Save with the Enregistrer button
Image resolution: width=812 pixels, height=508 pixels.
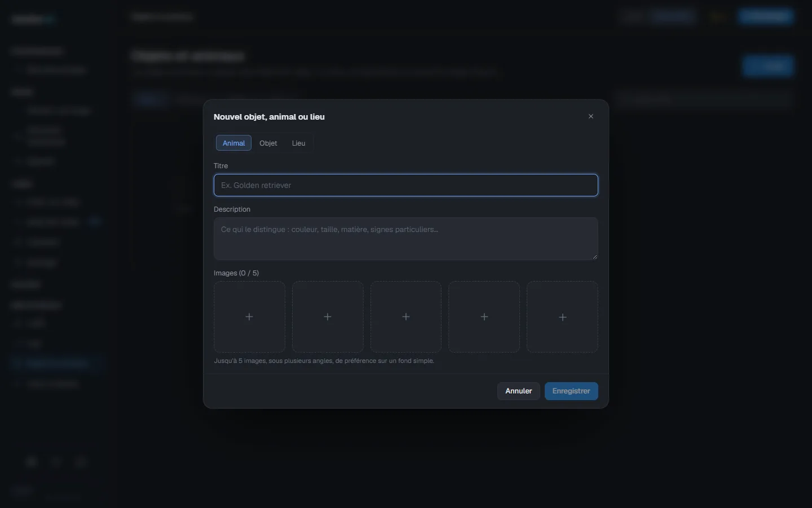pos(571,391)
